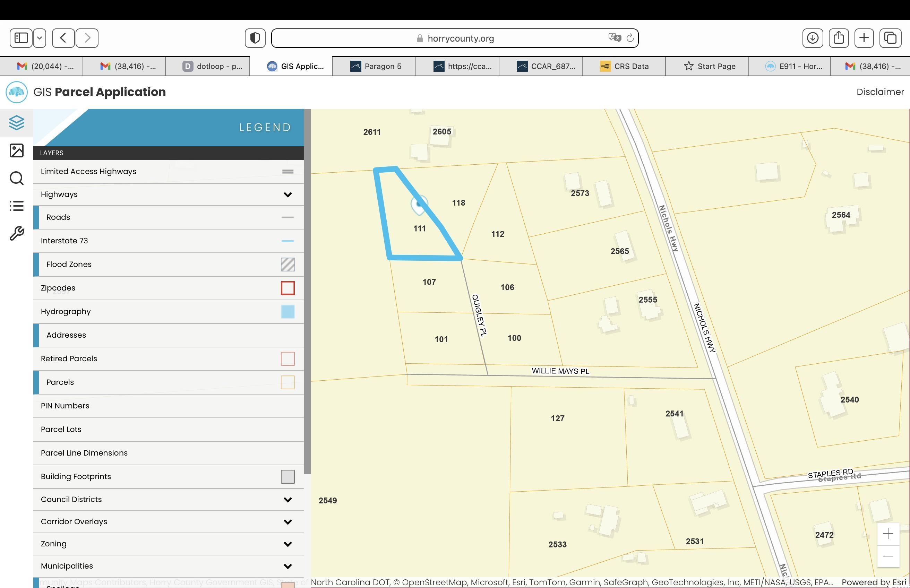Expand the Council Districts group
This screenshot has height=588, width=910.
point(287,500)
